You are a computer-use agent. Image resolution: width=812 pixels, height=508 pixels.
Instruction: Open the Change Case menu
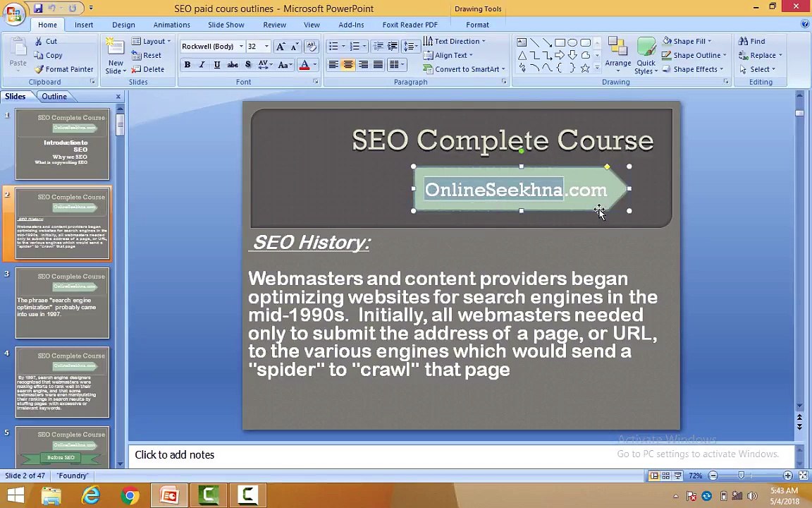coord(285,65)
